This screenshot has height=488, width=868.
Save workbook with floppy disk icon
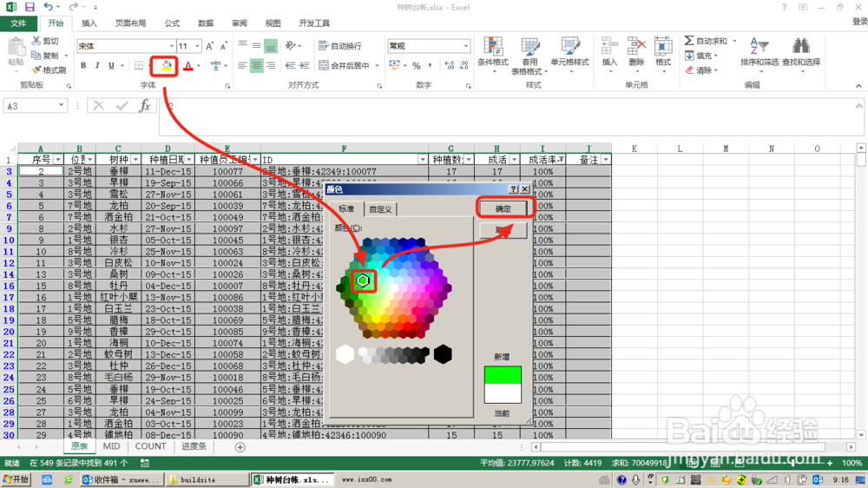30,7
